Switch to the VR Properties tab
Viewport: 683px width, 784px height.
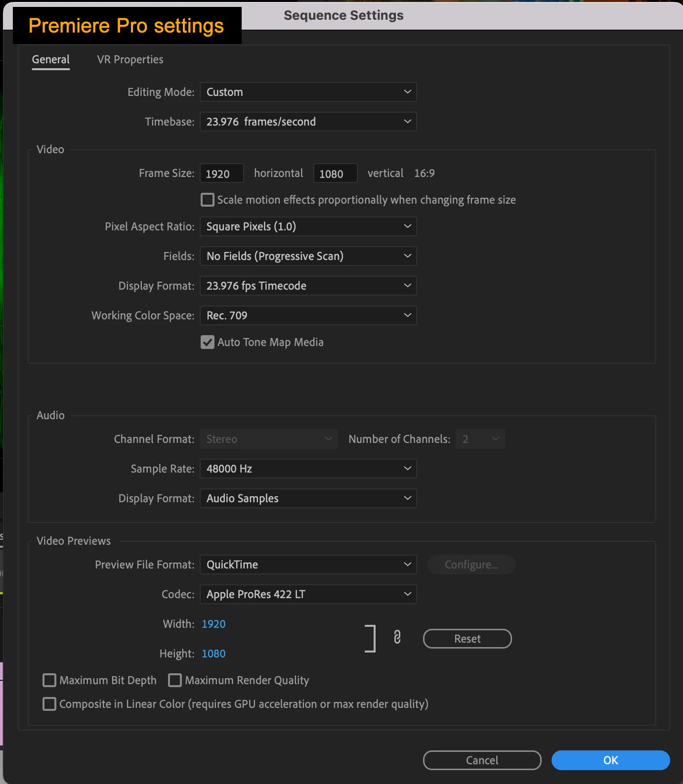(130, 60)
